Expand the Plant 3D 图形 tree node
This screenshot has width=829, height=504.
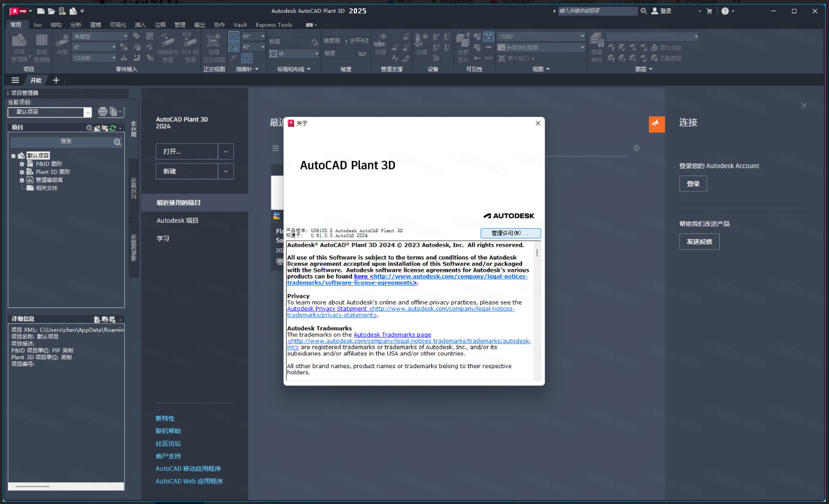click(22, 172)
